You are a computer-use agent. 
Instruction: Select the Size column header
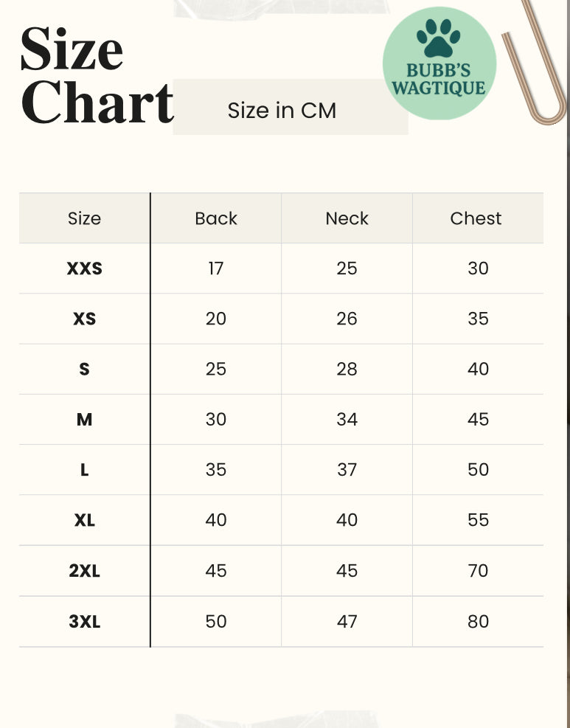pos(84,218)
